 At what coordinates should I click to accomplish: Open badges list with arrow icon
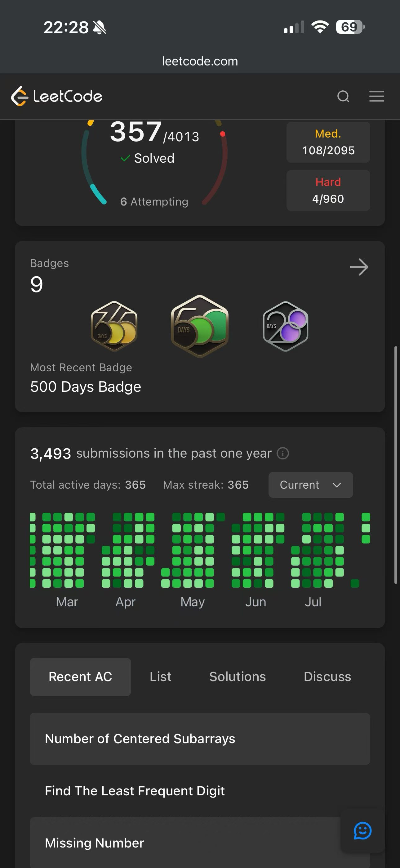[359, 267]
